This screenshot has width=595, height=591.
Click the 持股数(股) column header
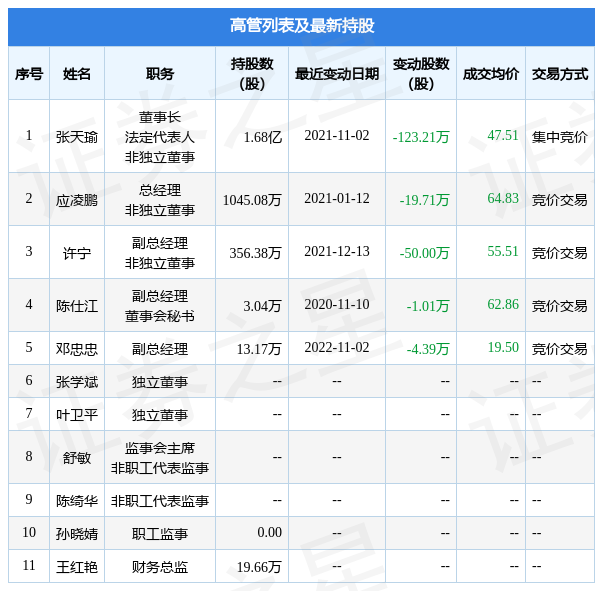252,73
